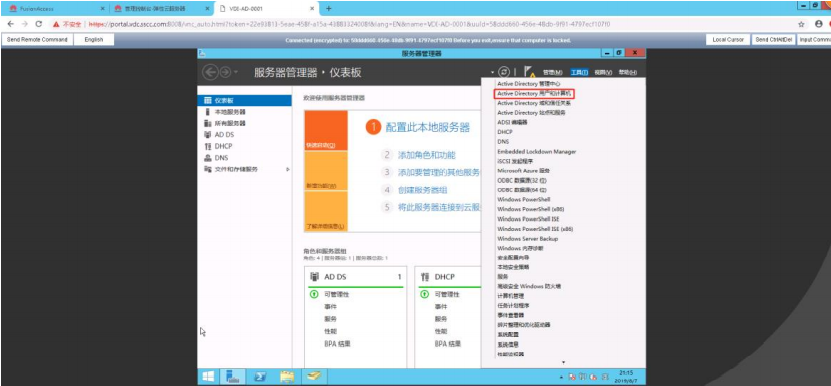Click the browser reload icon
This screenshot has height=386, width=831.
tap(39, 24)
